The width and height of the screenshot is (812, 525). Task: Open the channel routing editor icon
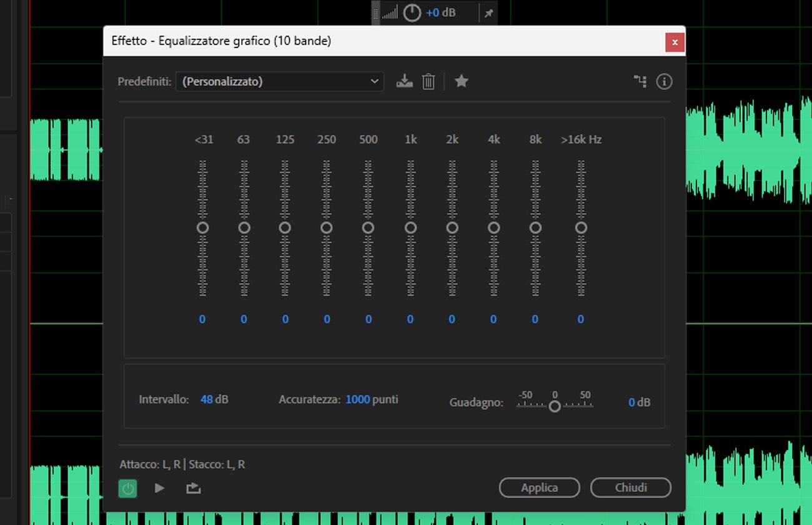pos(640,81)
